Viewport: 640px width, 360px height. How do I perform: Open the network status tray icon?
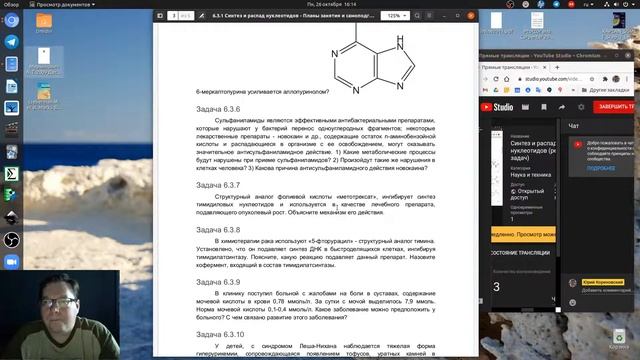point(607,4)
